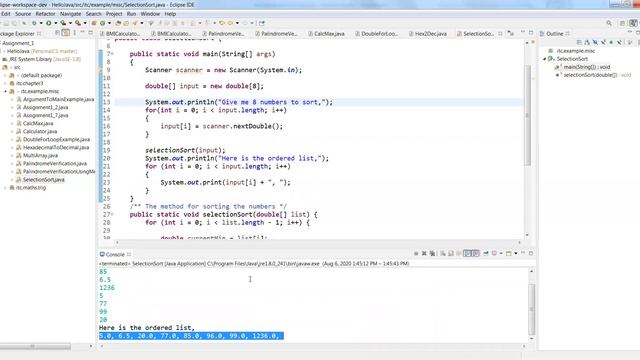Screen dimensions: 640x360
Task: Close the SelectionSort editor tab
Action: 500,33
